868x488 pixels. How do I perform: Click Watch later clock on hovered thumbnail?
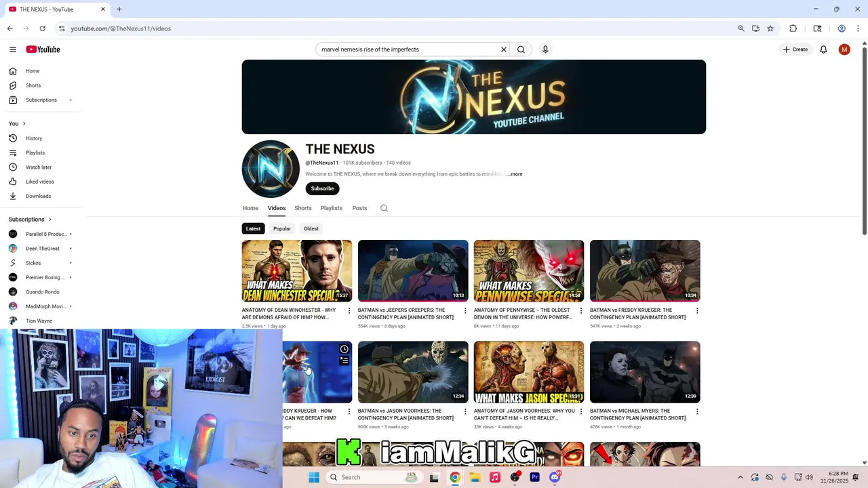coord(344,349)
